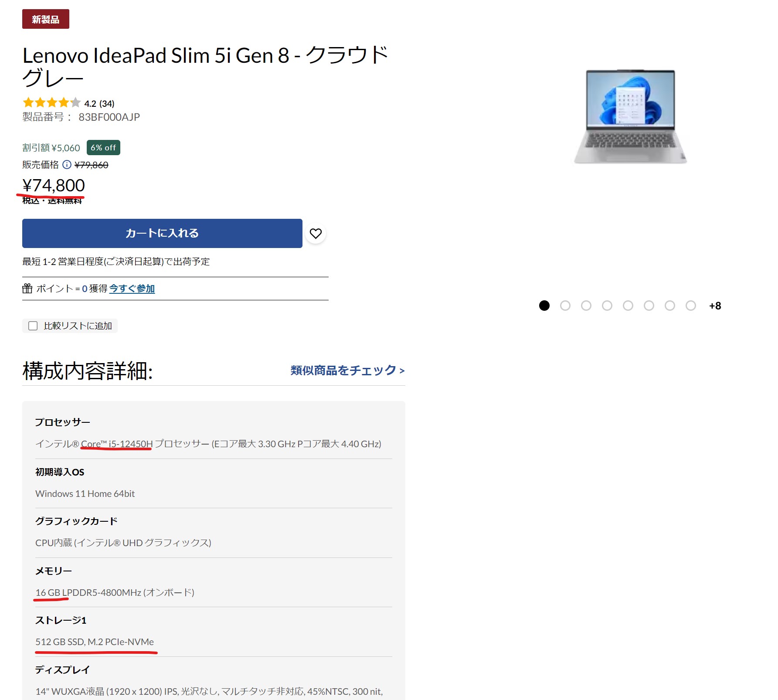This screenshot has height=700, width=778.
Task: Click the ストレージ1 heading
Action: coord(61,620)
